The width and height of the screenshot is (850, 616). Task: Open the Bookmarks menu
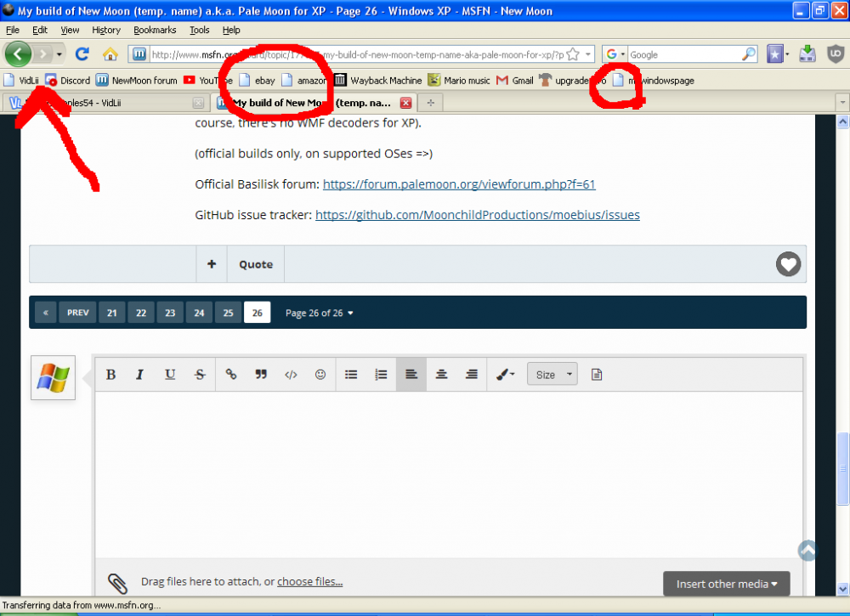[155, 30]
